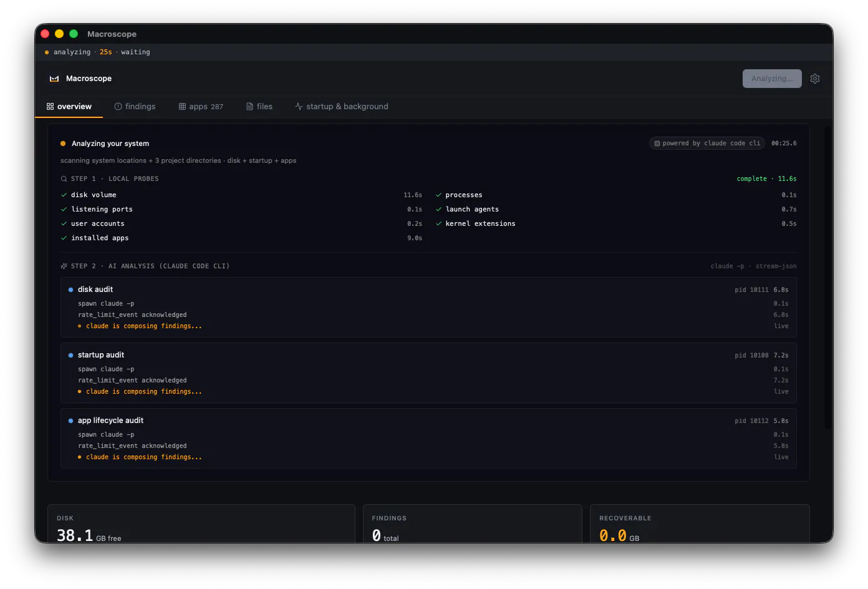Viewport: 868px width, 589px height.
Task: Select the app lifecycle audit heading
Action: tap(110, 421)
